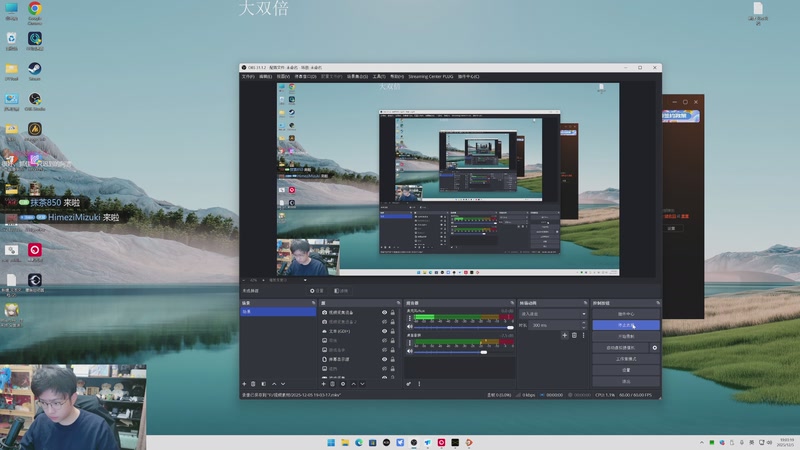Open advanced audio properties gear in mixer

[409, 384]
